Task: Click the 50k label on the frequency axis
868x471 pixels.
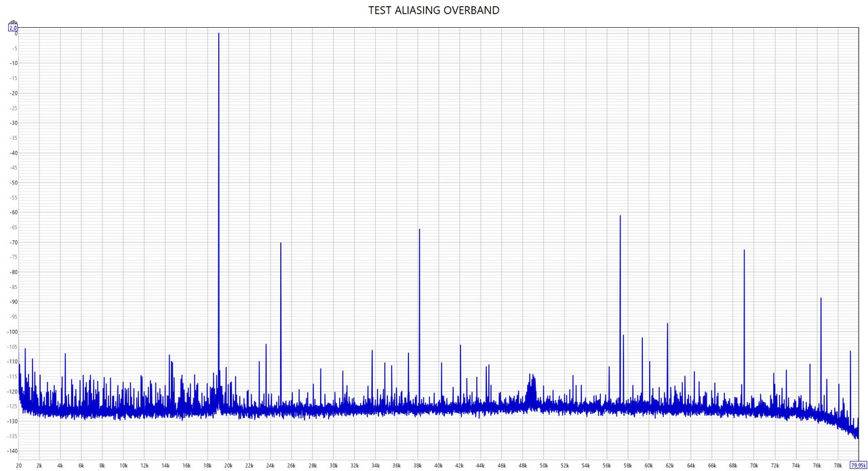Action: 544,466
